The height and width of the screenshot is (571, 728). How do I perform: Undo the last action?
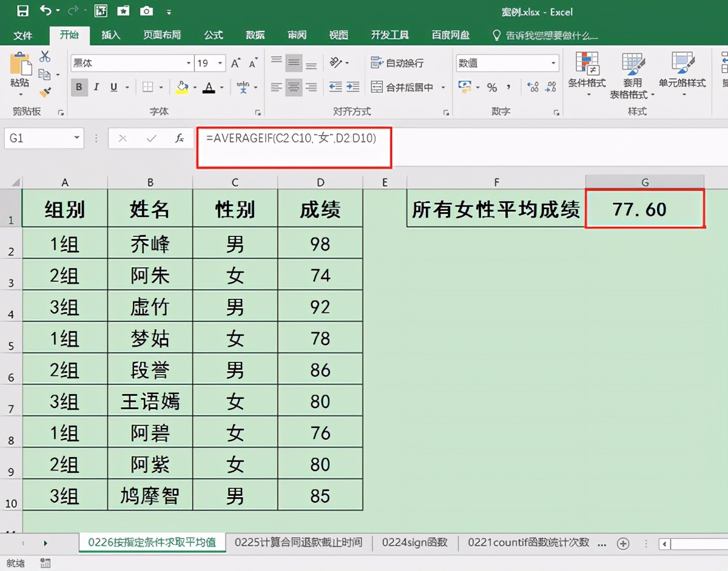pos(46,11)
